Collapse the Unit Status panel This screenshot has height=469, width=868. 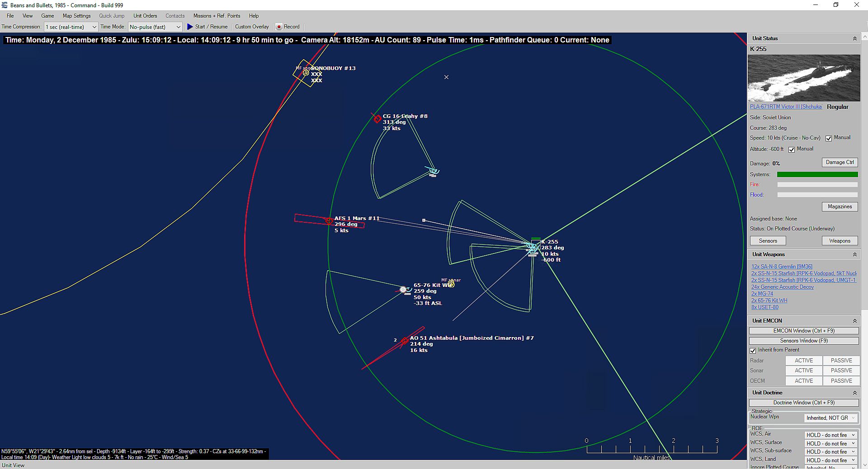pos(854,39)
